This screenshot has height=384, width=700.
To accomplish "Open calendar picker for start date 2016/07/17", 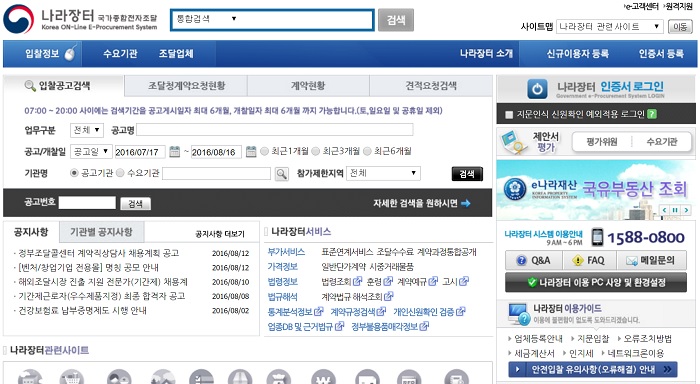I will click(175, 152).
